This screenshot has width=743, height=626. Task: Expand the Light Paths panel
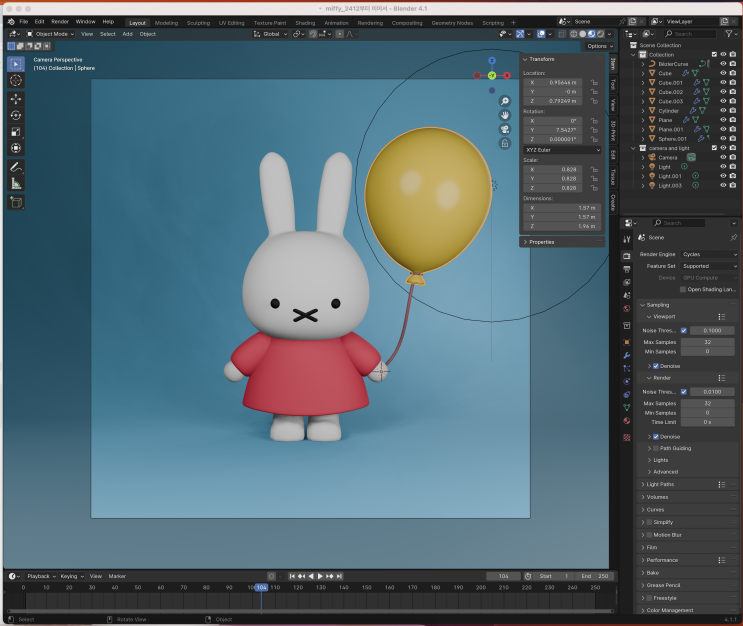point(661,484)
